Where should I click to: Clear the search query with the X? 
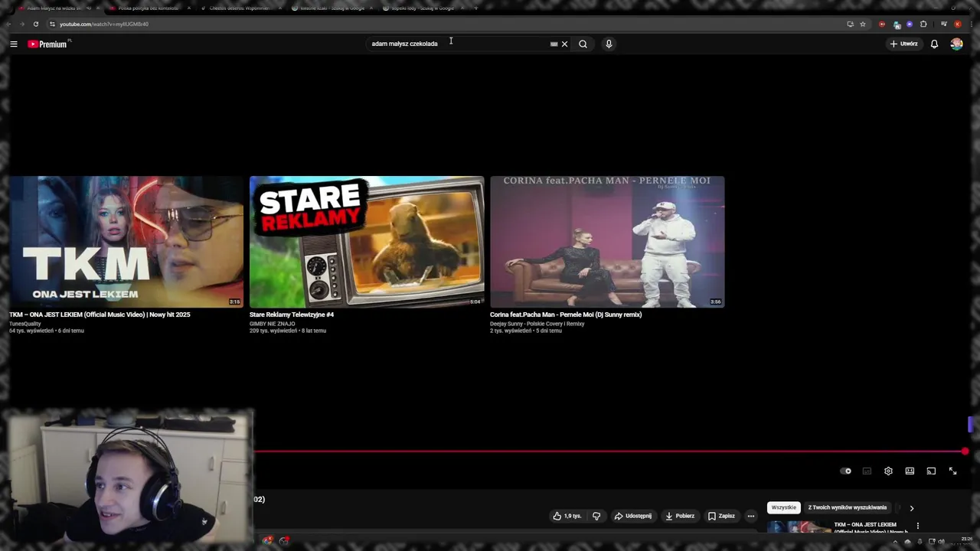pos(565,44)
